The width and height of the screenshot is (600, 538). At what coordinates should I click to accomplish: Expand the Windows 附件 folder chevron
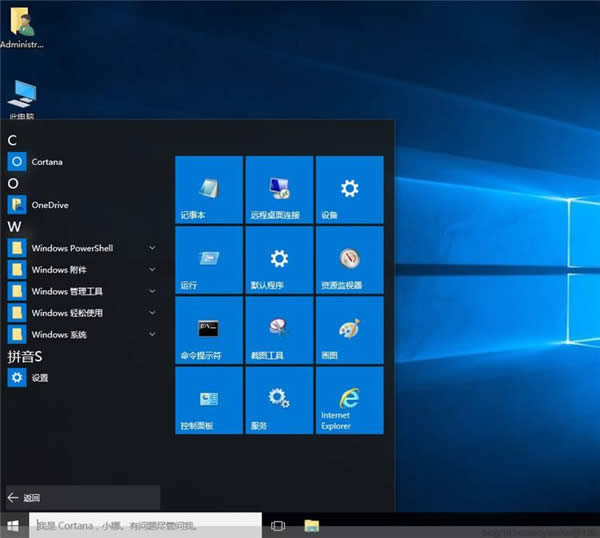pos(152,269)
